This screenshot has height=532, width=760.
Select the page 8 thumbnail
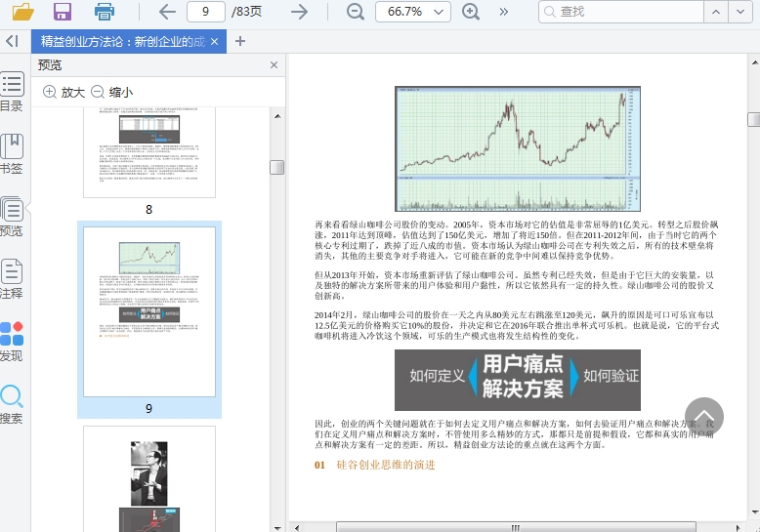pos(149,152)
